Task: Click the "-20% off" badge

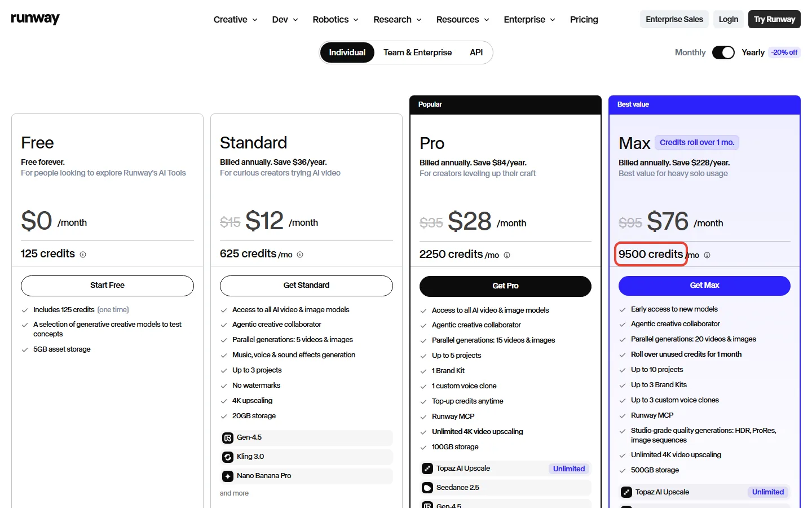Action: point(785,52)
